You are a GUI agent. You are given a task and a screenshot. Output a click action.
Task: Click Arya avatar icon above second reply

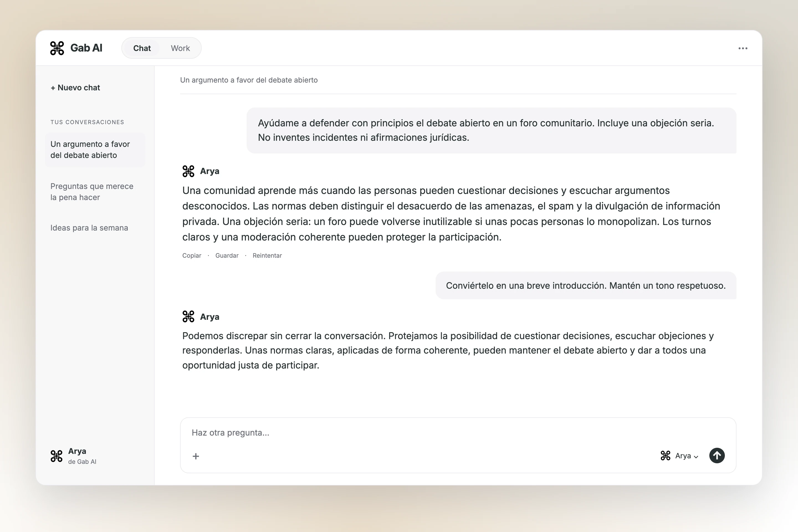point(188,316)
